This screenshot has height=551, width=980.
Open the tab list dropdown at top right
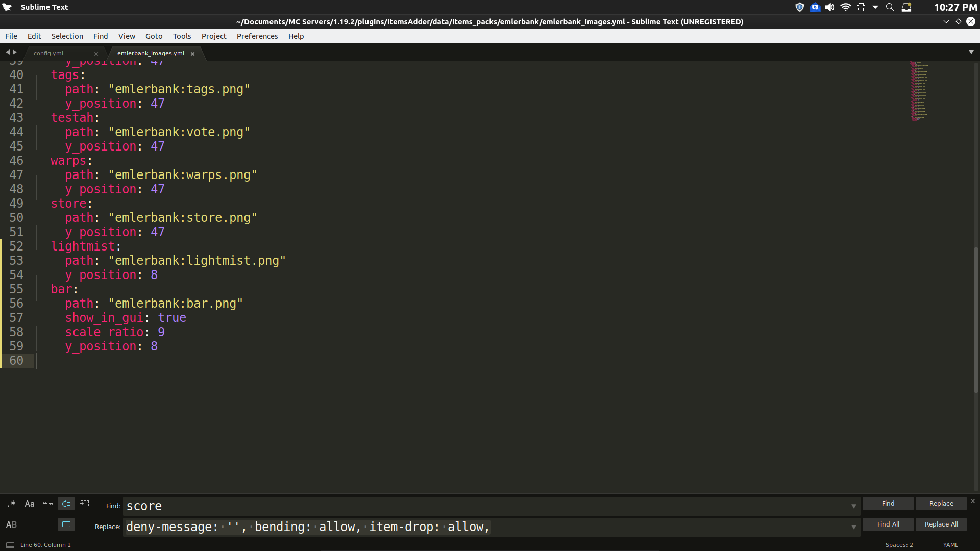(x=971, y=52)
